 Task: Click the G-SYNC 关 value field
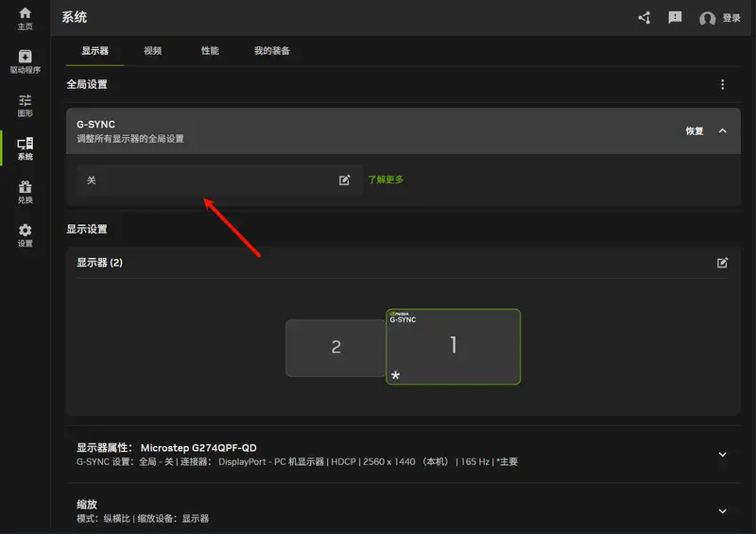219,180
